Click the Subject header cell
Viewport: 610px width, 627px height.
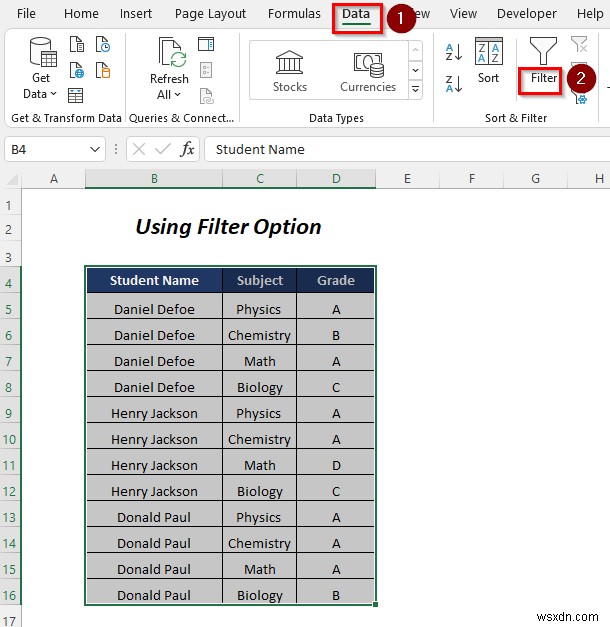tap(260, 280)
